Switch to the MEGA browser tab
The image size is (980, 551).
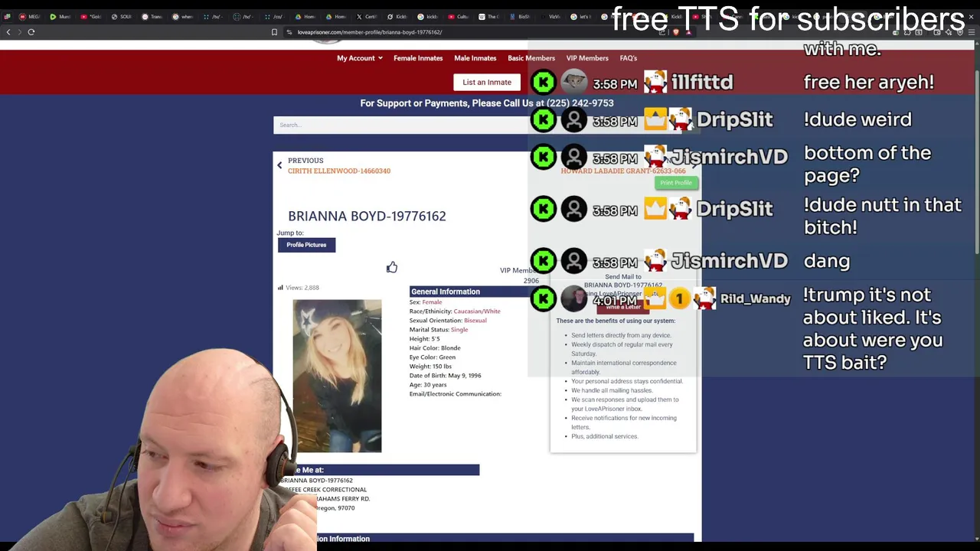point(29,16)
